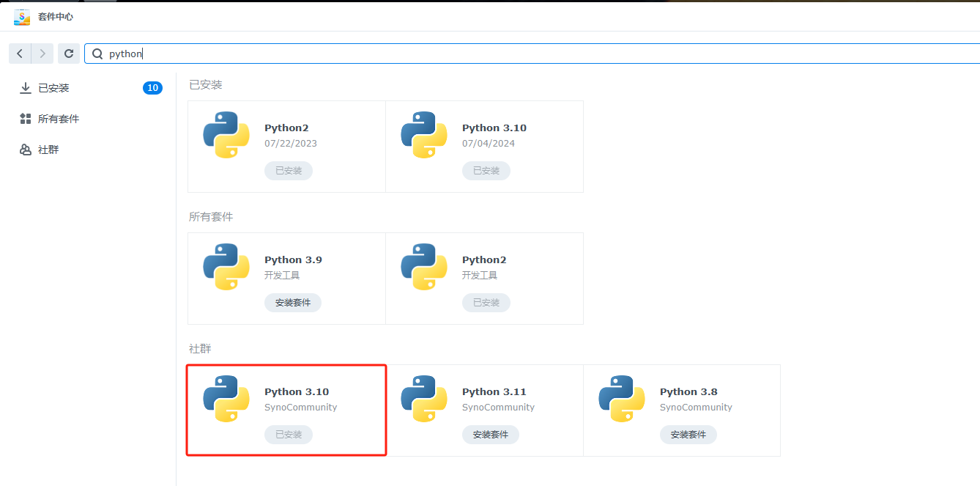The image size is (980, 486).
Task: Click the 套件中心 window title text
Action: (x=56, y=16)
